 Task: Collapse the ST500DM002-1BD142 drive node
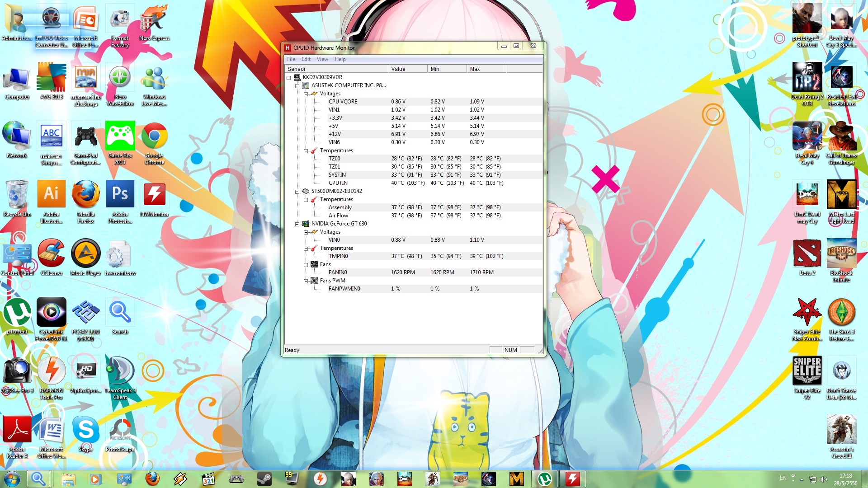(297, 192)
